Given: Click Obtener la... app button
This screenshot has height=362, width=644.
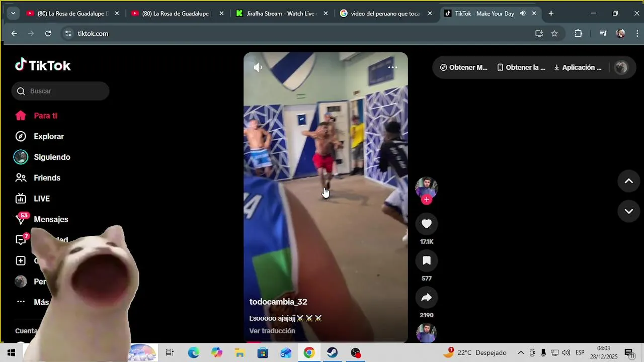Looking at the screenshot, I should pyautogui.click(x=521, y=67).
